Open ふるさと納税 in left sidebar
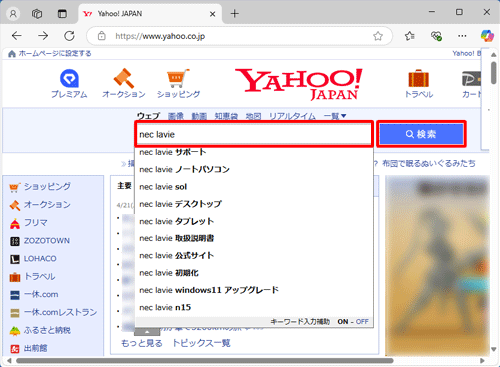500x367 pixels. tap(47, 330)
